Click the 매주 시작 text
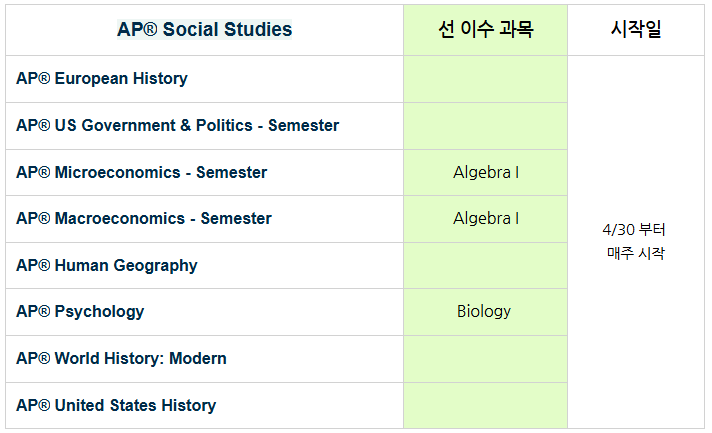 (635, 254)
